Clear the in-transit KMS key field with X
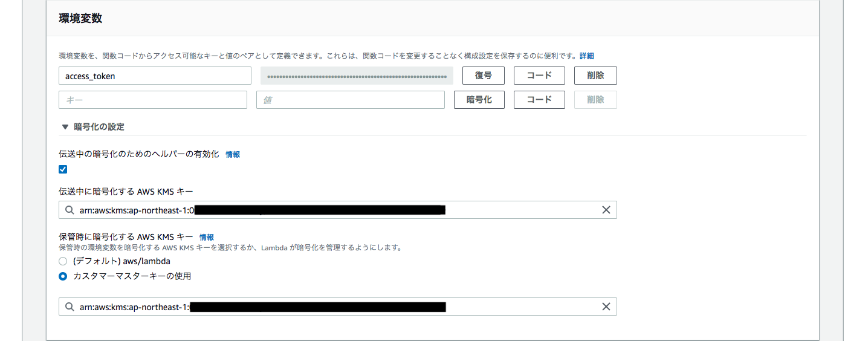 pos(606,210)
